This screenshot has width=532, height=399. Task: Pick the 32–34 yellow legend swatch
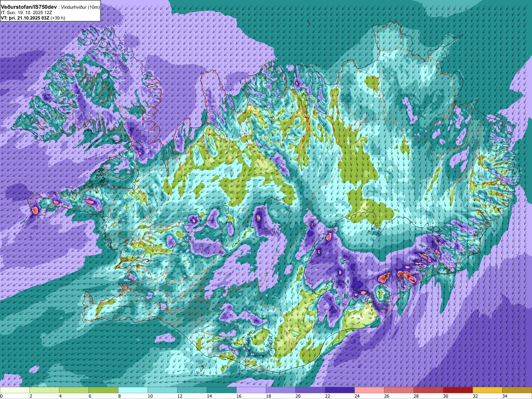pyautogui.click(x=487, y=390)
